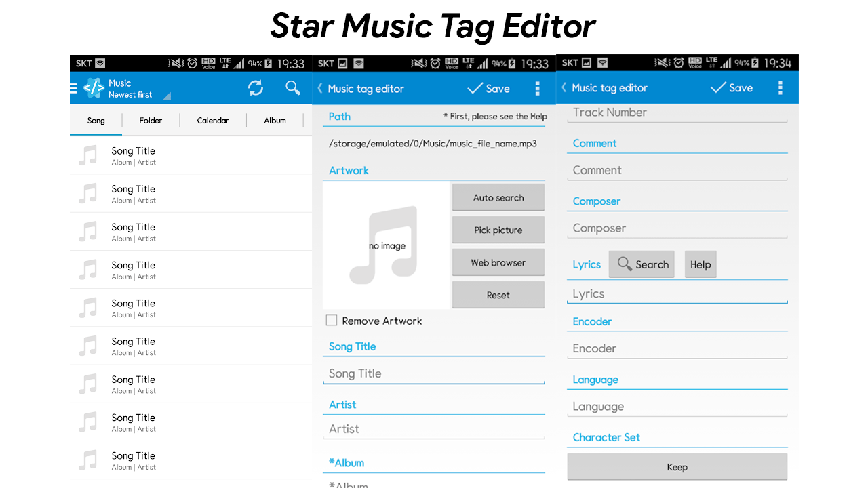The height and width of the screenshot is (488, 868).
Task: Tap the Song Title input field
Action: pyautogui.click(x=434, y=373)
